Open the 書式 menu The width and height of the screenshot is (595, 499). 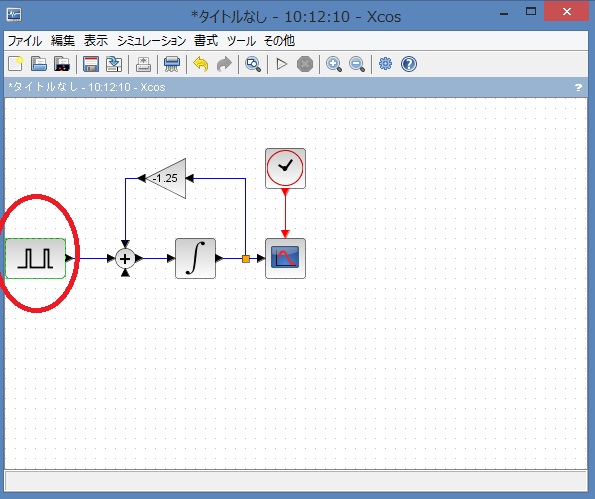(206, 41)
